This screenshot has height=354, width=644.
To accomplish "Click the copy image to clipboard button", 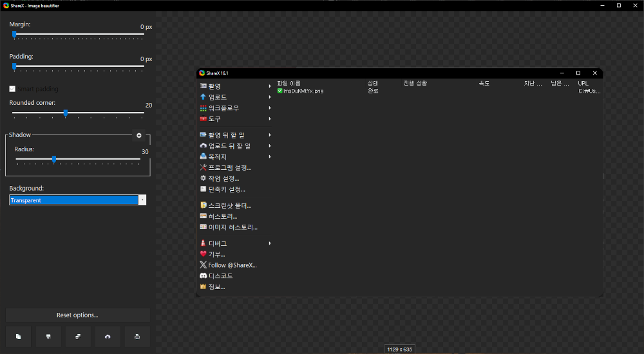I will pos(19,337).
